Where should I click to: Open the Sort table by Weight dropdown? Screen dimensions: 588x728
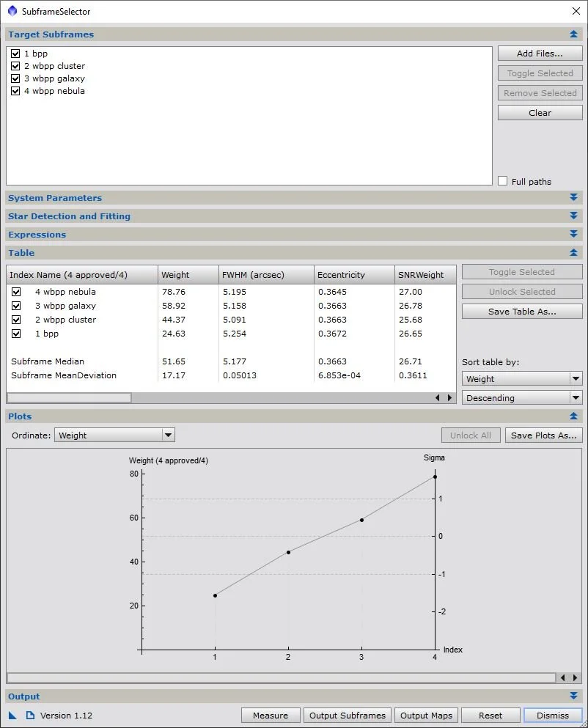tap(522, 379)
